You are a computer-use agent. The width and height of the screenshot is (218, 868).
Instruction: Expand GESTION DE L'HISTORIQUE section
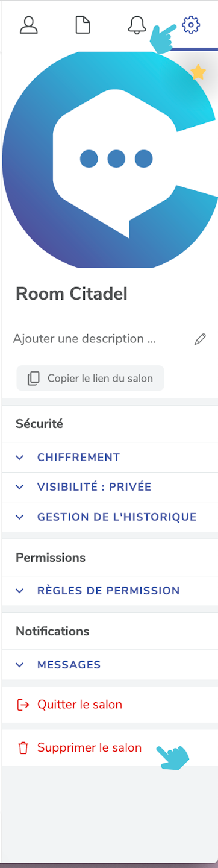point(109,517)
